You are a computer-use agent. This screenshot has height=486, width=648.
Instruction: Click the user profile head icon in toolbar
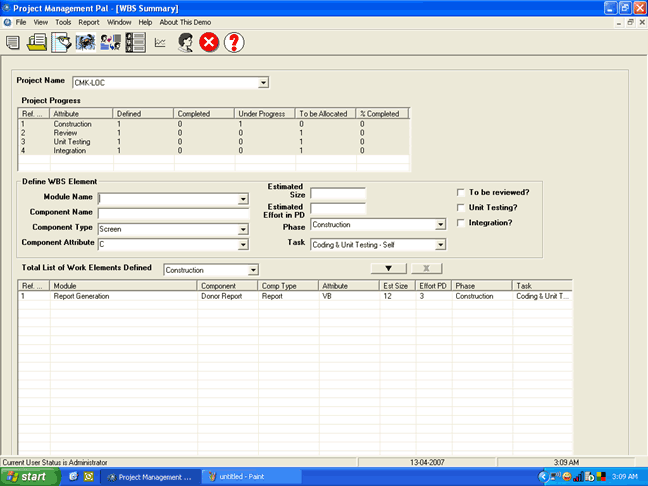pos(185,42)
